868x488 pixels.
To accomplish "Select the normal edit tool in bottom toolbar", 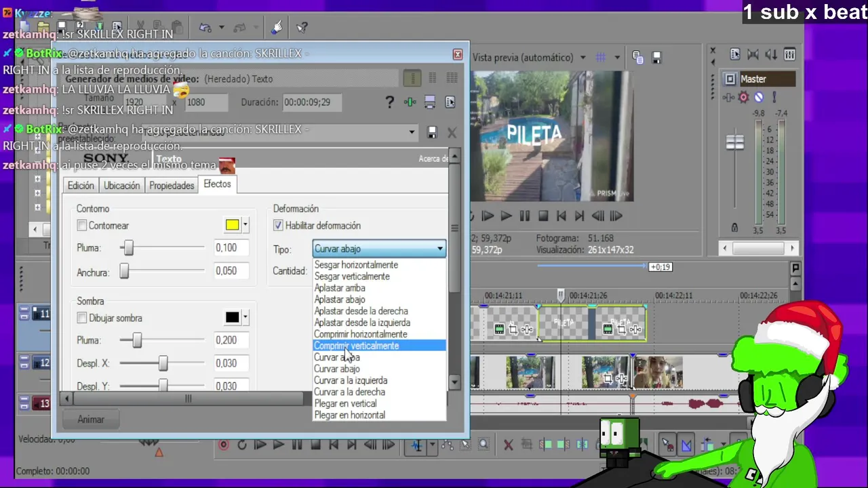I will coord(417,445).
